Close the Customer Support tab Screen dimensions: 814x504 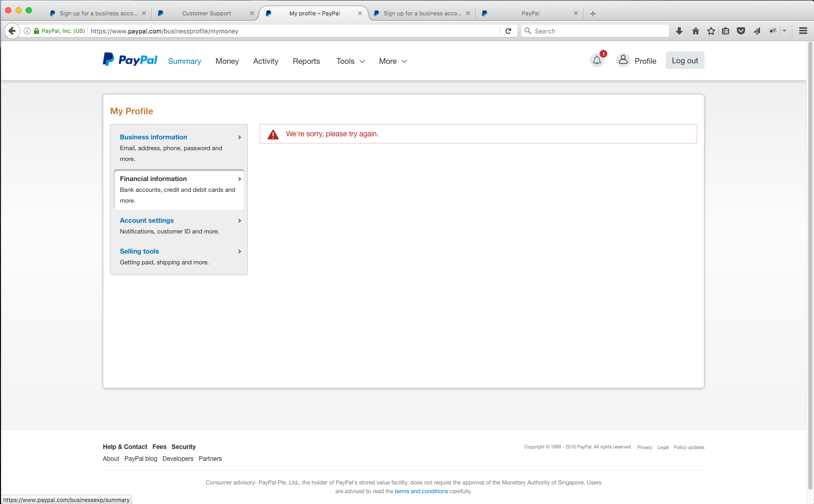252,13
